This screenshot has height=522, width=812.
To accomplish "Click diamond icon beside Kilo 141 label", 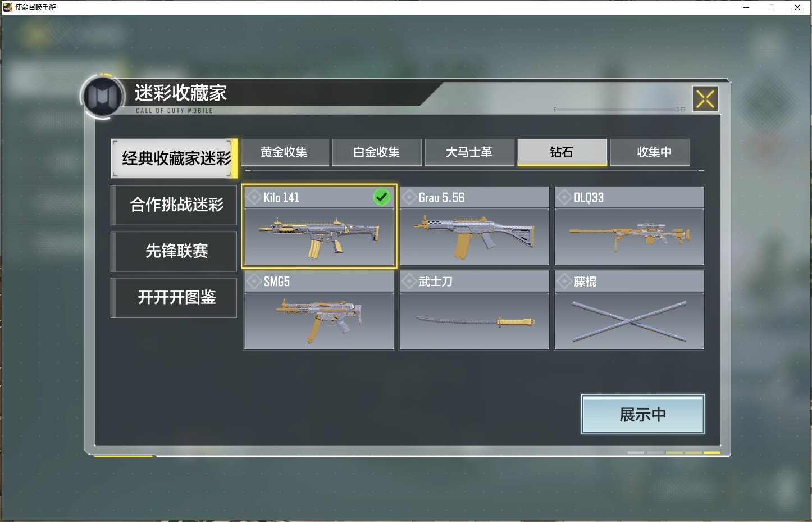I will point(254,197).
